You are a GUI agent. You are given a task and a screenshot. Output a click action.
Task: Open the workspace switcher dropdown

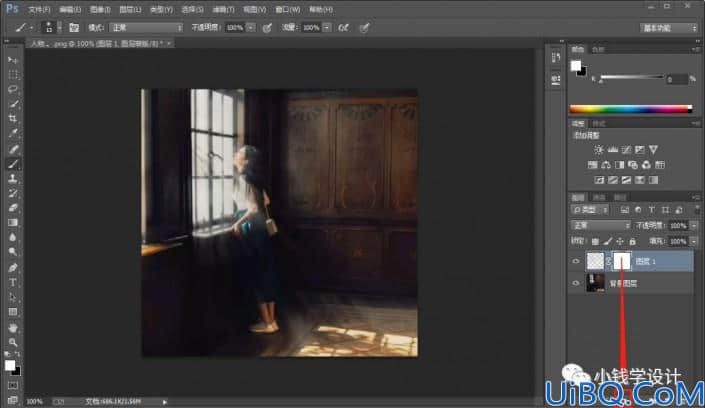tap(669, 28)
